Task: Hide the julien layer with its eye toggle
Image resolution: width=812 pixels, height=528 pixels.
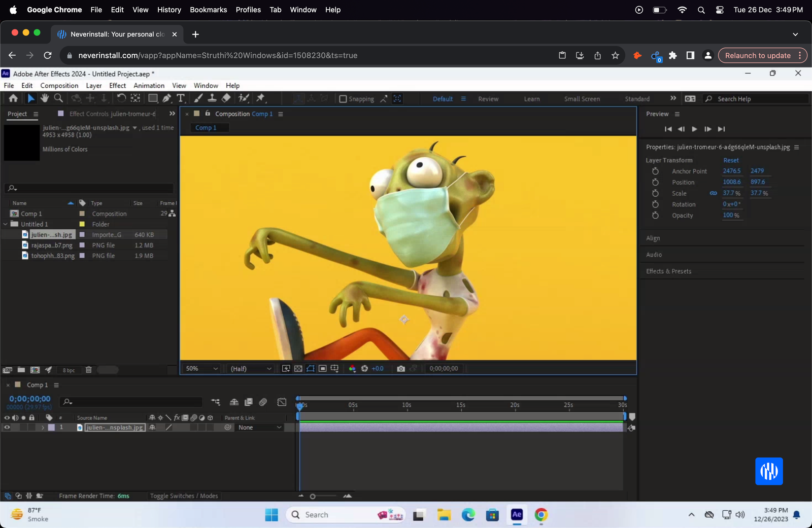Action: coord(7,427)
